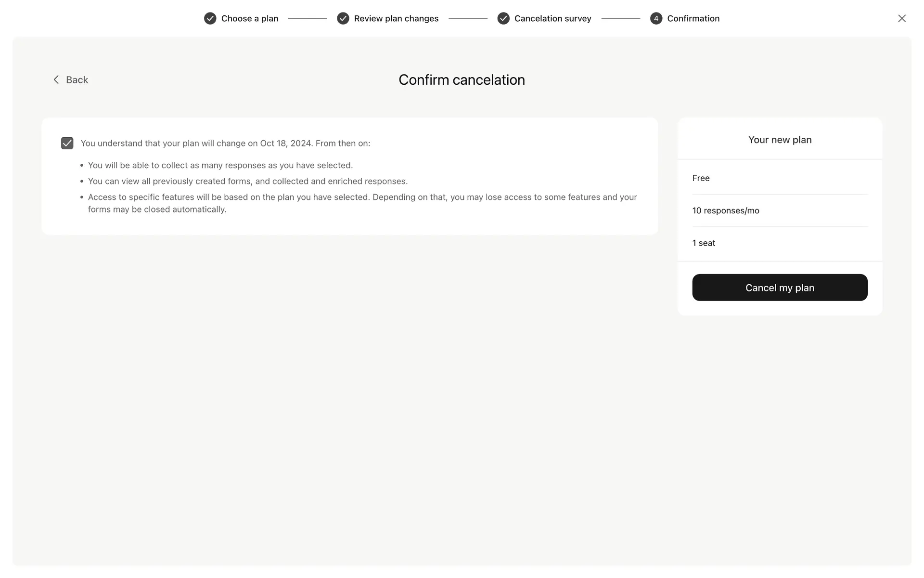The height and width of the screenshot is (578, 924).
Task: Click the Cancelation survey checkmark icon
Action: (503, 18)
